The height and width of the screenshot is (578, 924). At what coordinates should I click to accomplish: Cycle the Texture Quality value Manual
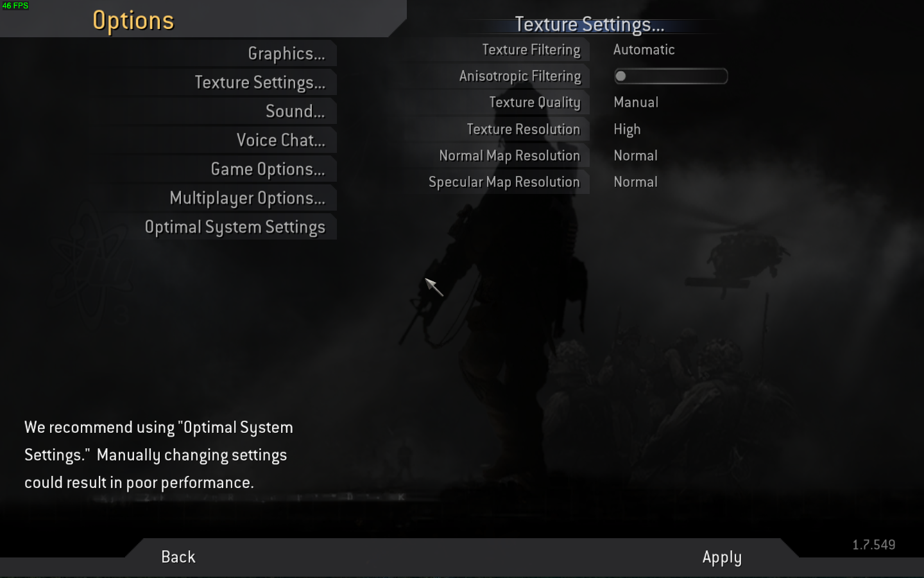click(636, 102)
